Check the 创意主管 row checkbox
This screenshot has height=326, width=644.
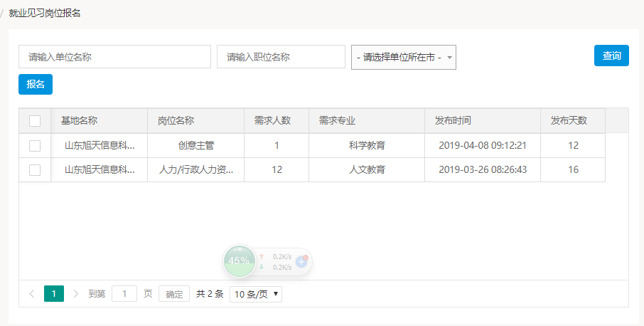coord(35,146)
